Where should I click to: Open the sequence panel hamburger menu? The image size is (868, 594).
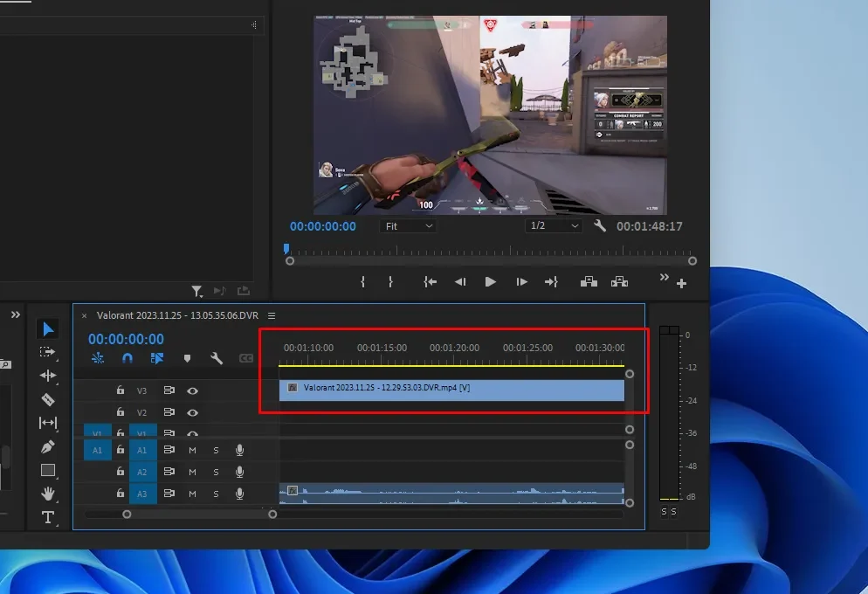[272, 315]
